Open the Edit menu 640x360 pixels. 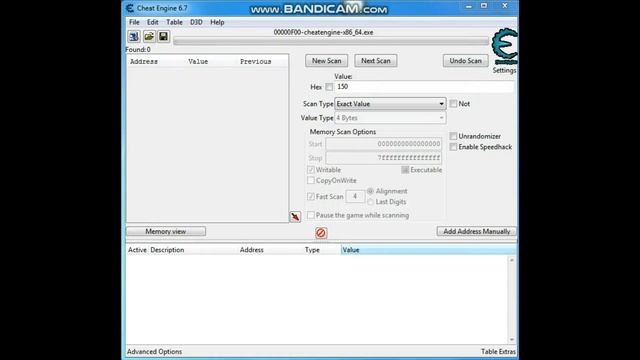[x=153, y=22]
